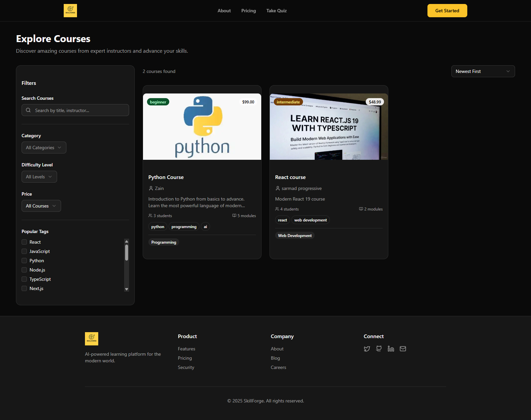Open the All Categories dropdown
Viewport: 531px width, 420px height.
point(43,147)
